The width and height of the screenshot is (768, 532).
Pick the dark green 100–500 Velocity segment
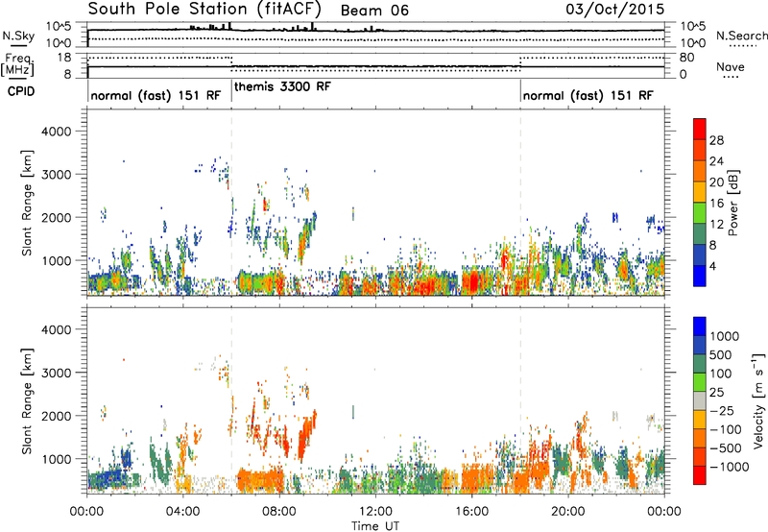(x=700, y=364)
